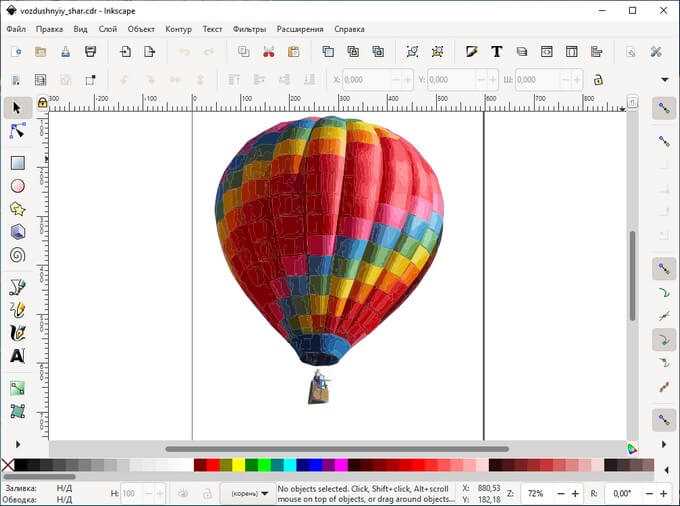Select the Text tool in toolbox
The width and height of the screenshot is (680, 506).
pos(17,356)
